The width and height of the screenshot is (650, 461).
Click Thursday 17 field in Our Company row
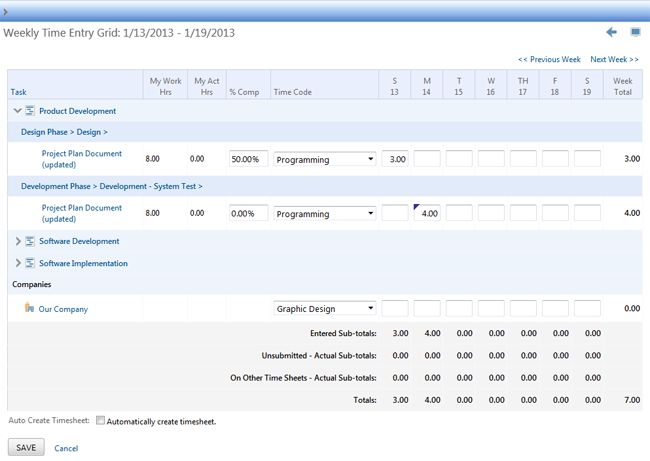[x=523, y=308]
